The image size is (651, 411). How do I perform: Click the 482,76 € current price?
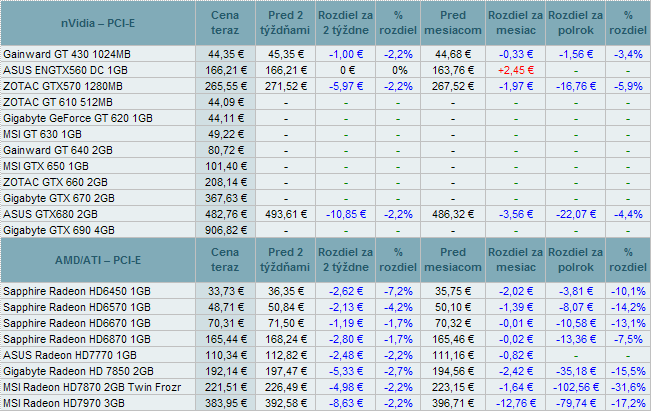tap(225, 214)
